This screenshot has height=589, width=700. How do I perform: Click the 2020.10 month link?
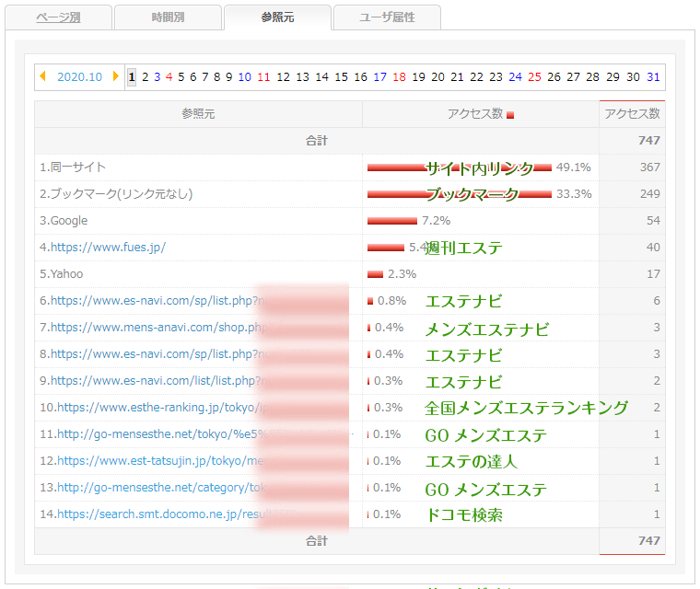(79, 76)
